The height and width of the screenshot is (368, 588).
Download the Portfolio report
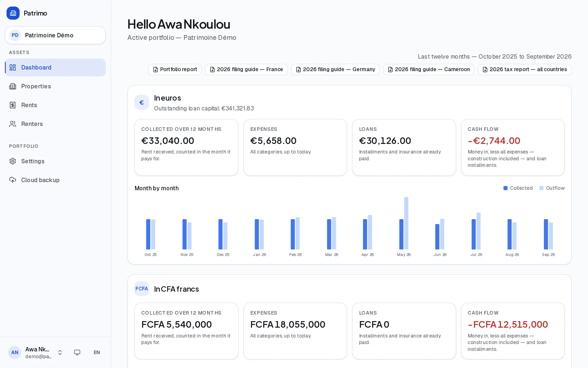[175, 70]
